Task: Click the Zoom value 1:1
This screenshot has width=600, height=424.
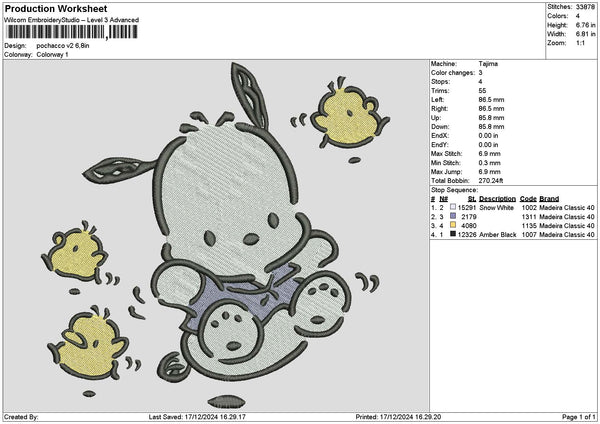Action: [580, 43]
